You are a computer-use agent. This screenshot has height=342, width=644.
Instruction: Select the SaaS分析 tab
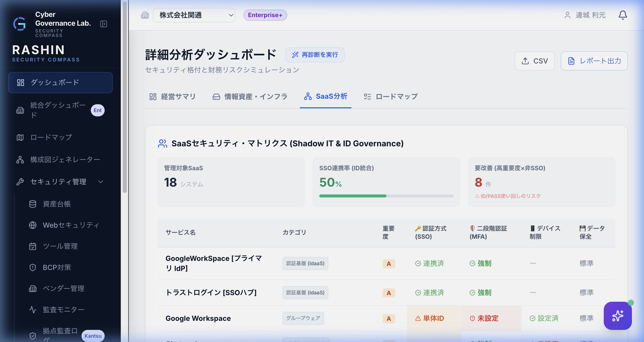(x=326, y=96)
